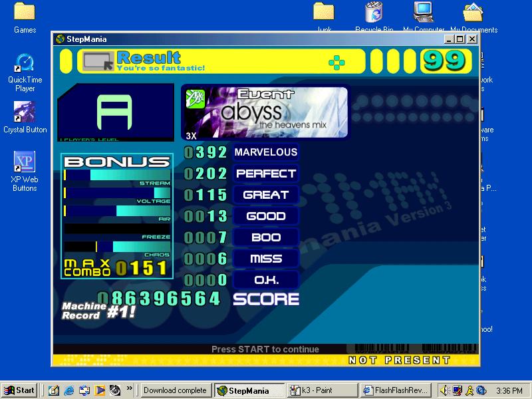Click the StepMania taskbar button
This screenshot has width=532, height=399.
pyautogui.click(x=249, y=390)
